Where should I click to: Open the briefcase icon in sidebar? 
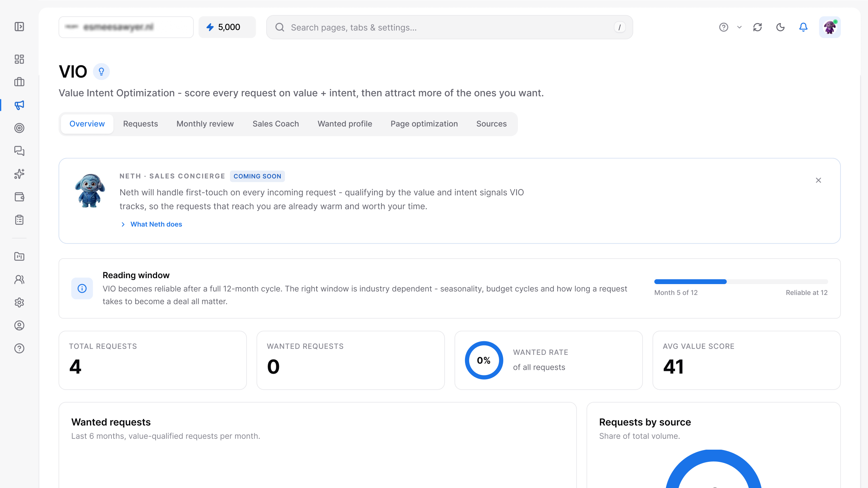(x=20, y=82)
